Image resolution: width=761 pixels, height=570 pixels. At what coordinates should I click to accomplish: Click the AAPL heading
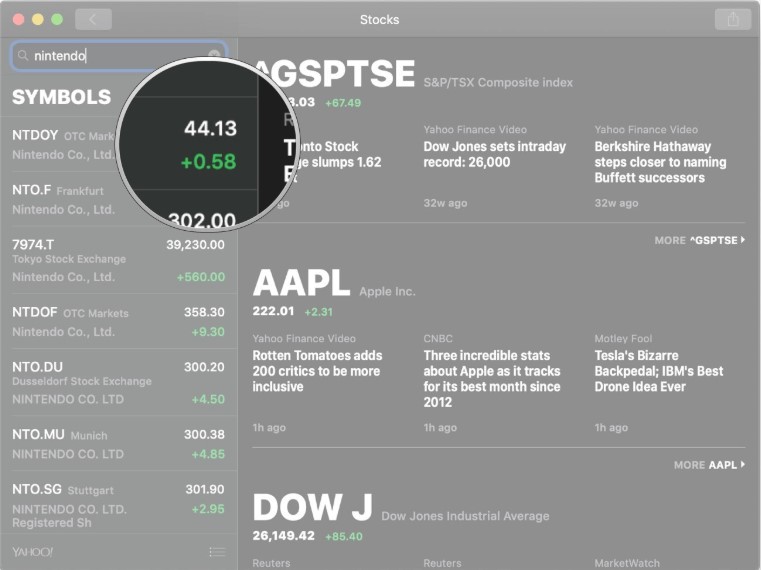pyautogui.click(x=301, y=283)
